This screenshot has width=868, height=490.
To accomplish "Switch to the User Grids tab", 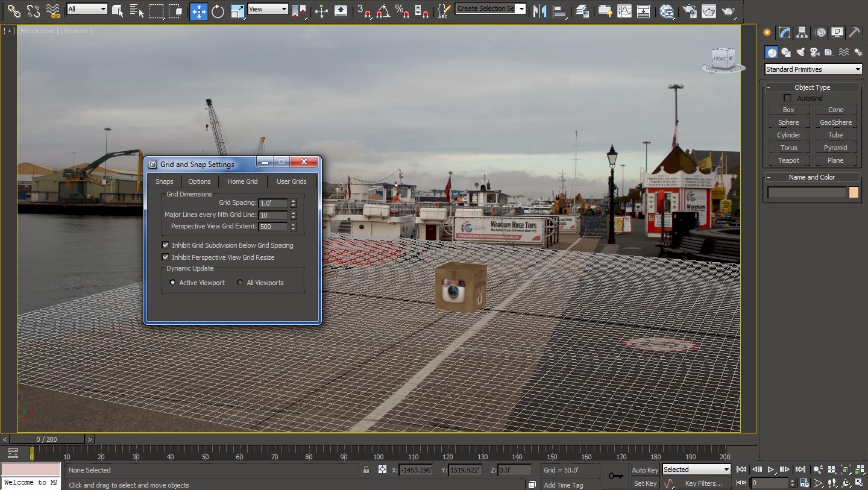I will click(x=291, y=181).
